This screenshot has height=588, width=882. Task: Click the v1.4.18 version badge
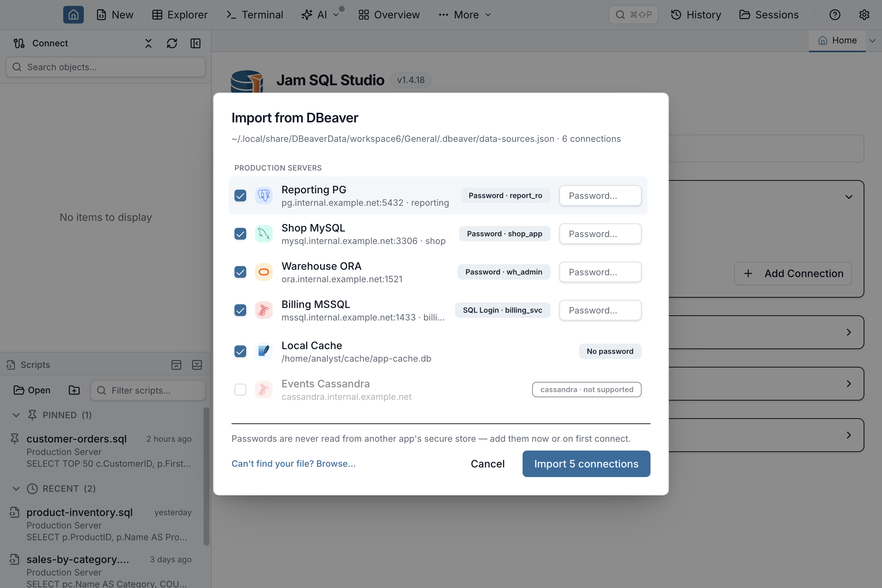coord(410,80)
